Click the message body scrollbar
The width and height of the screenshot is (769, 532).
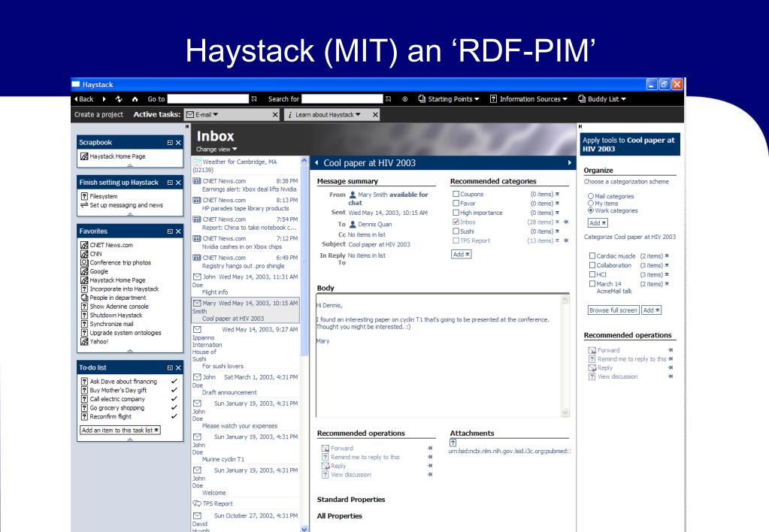point(565,356)
